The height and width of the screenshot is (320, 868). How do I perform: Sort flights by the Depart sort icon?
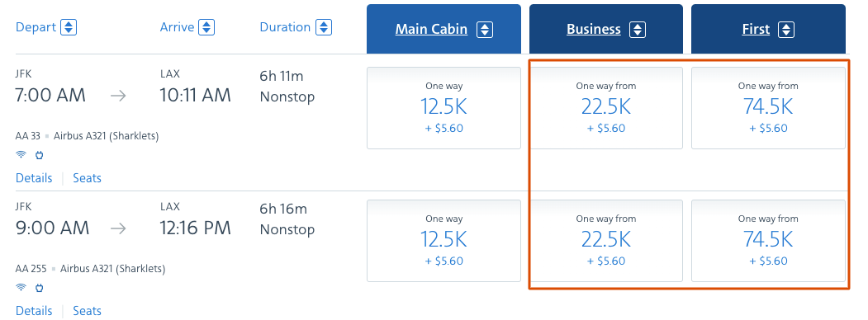click(69, 27)
